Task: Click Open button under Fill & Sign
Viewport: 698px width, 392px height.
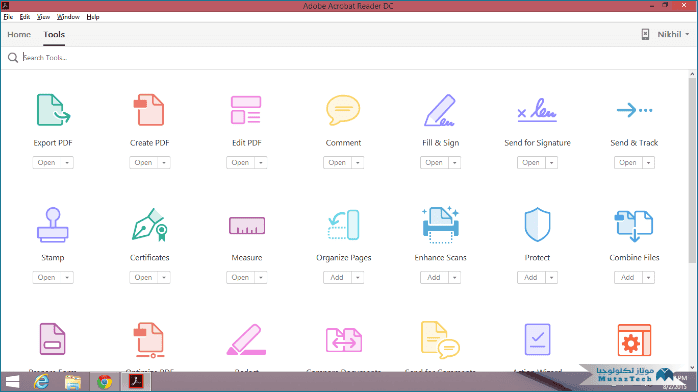Action: point(434,163)
